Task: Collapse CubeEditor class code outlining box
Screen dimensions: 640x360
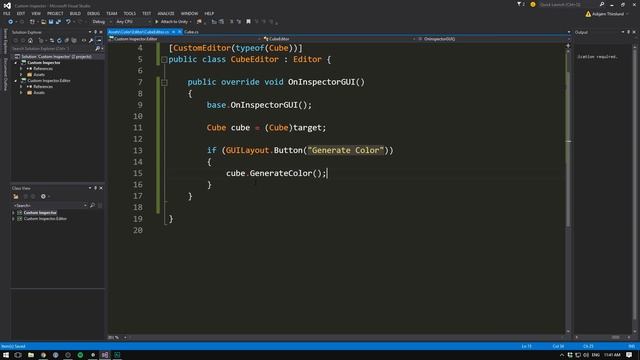Action: 164,60
